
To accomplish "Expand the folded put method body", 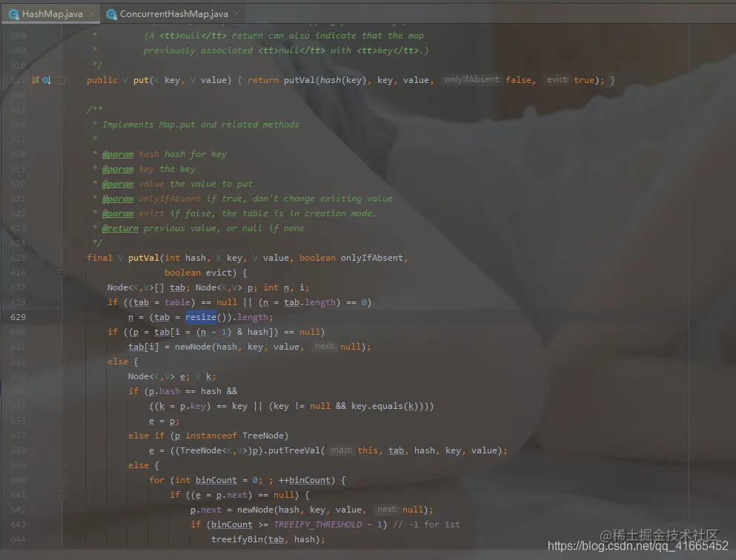I will click(x=62, y=80).
